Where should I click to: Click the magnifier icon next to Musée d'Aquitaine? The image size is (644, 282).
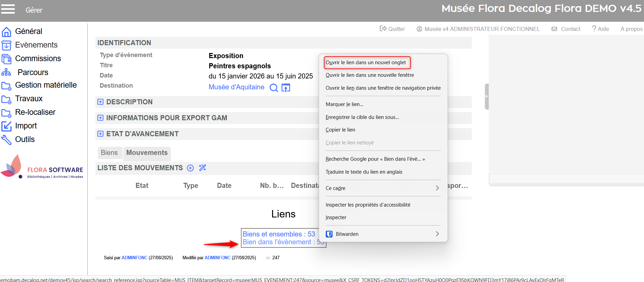(x=273, y=88)
